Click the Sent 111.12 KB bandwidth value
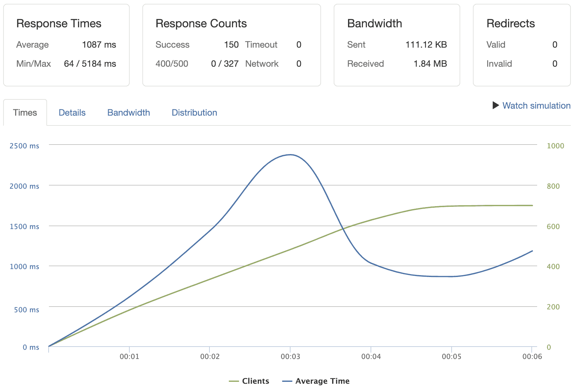This screenshot has width=574, height=392. point(426,45)
